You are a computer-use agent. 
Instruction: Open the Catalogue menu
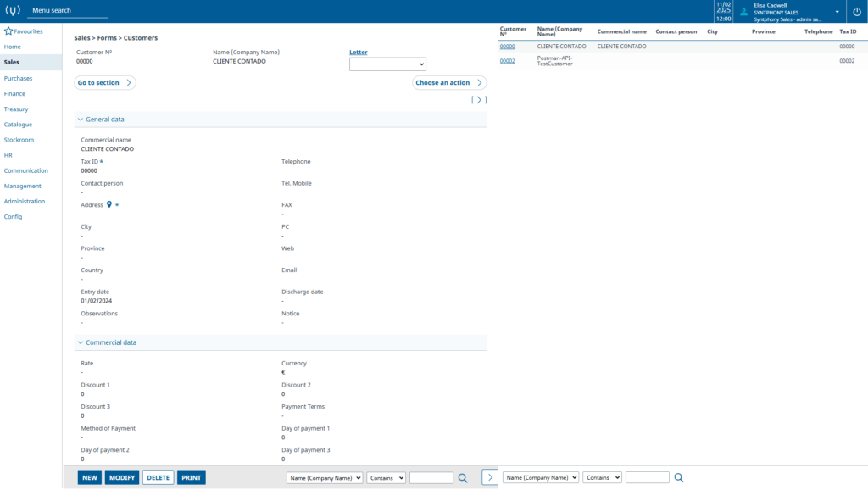19,125
